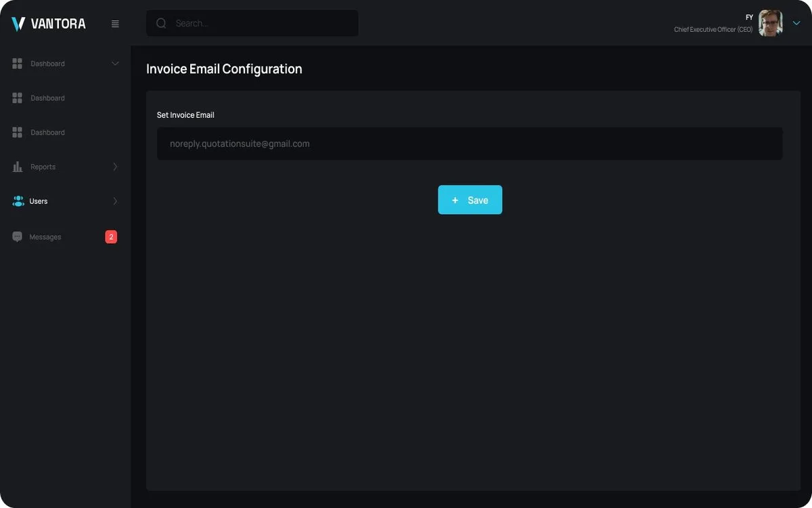Click the Invoice Email Configuration heading
Viewport: 812px width, 508px height.
[x=224, y=69]
